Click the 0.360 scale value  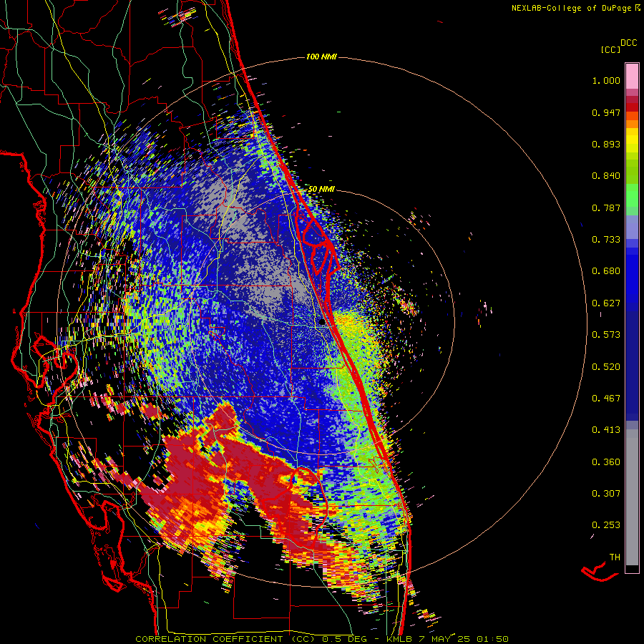pos(606,462)
